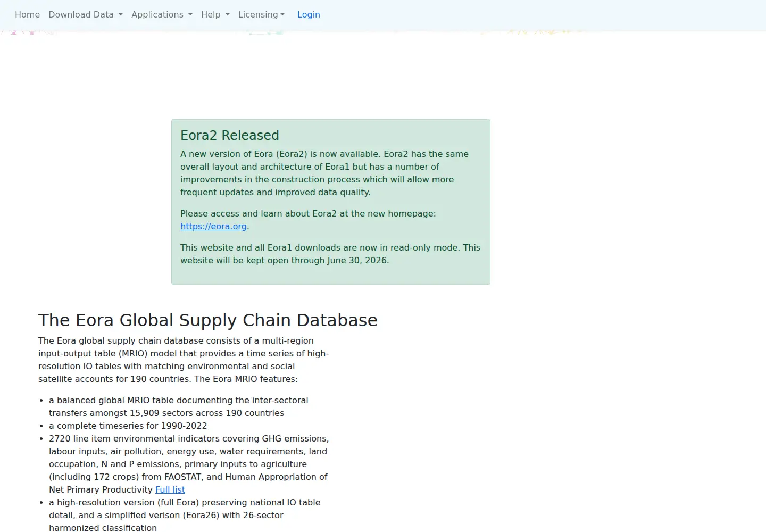Open the Download Data dropdown menu
Screen dimensions: 766x532
[x=86, y=14]
